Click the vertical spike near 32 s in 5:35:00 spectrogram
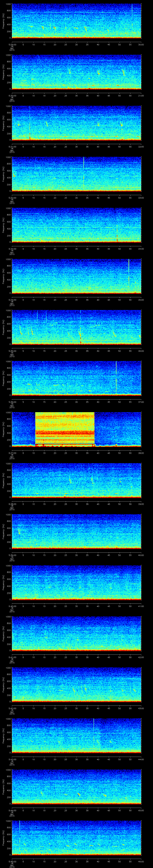The width and height of the screenshot is (153, 868). pos(80,327)
